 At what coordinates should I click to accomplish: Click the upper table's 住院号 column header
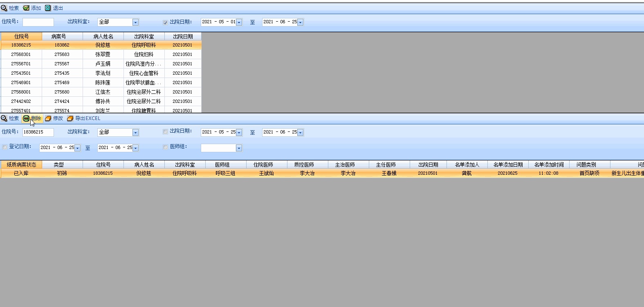pos(21,36)
